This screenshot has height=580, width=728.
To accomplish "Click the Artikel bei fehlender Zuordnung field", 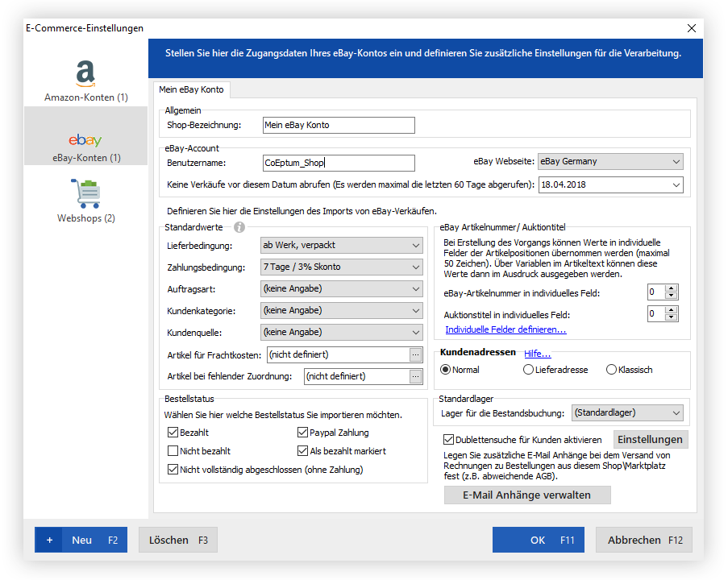I will click(x=357, y=376).
